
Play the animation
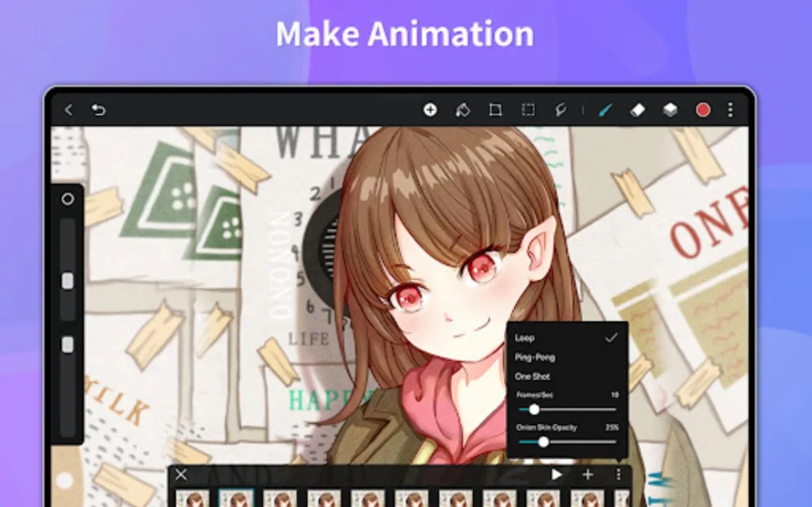[557, 474]
